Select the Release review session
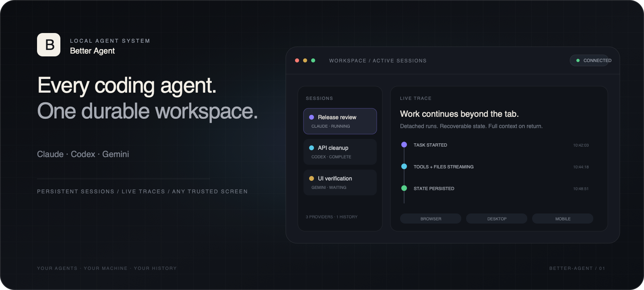The image size is (644, 290). 340,121
